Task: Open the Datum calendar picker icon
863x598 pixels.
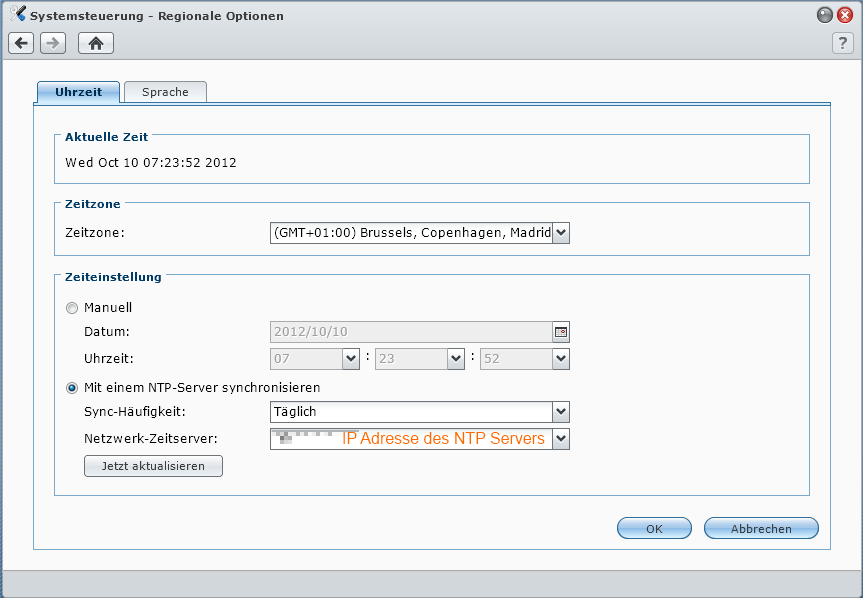Action: (x=560, y=331)
